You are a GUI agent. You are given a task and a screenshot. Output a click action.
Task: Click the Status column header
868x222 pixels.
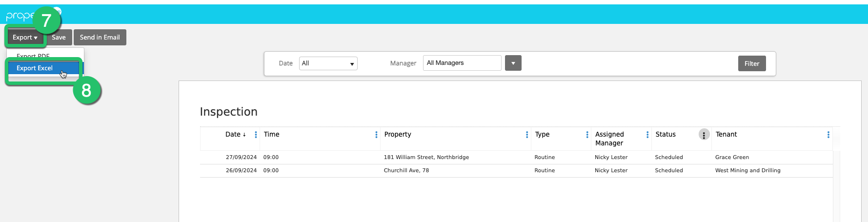666,135
